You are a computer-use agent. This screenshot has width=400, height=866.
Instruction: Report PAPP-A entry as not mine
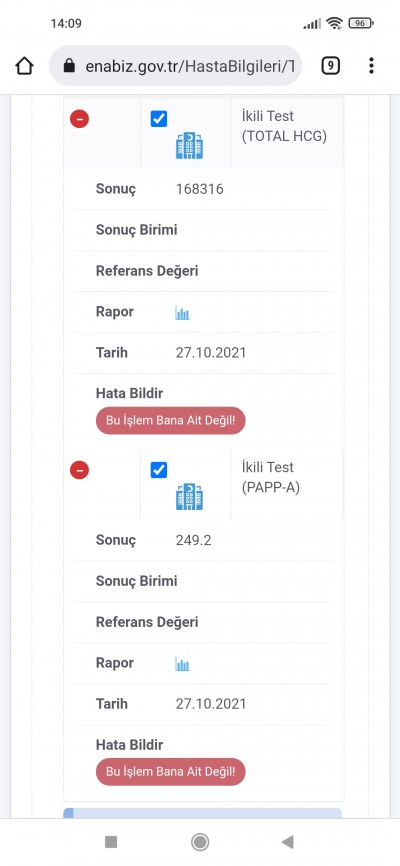(171, 772)
